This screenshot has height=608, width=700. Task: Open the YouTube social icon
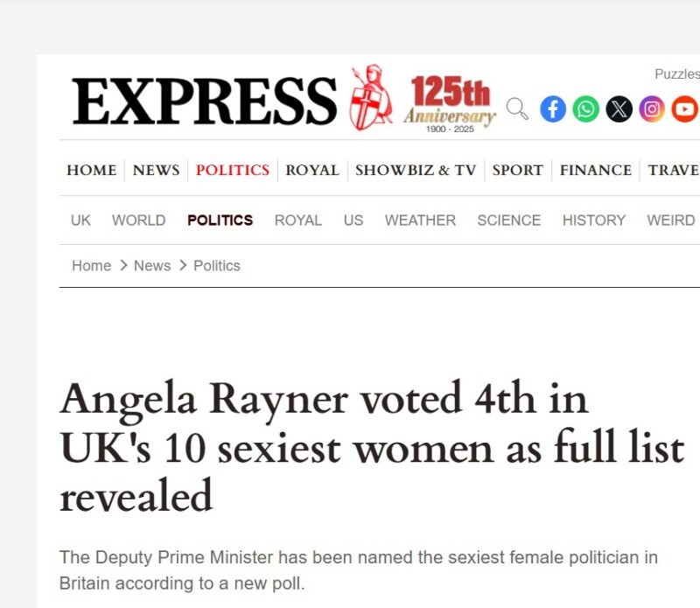685,108
